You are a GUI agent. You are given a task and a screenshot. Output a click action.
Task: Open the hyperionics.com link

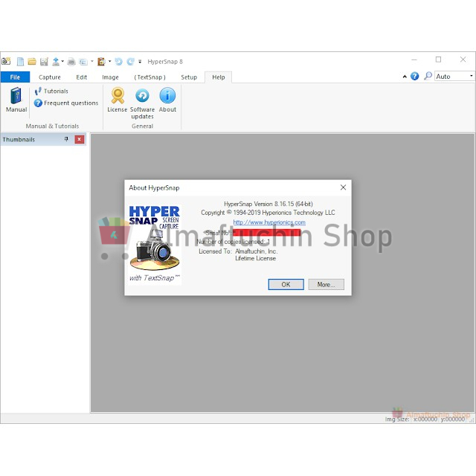[269, 222]
